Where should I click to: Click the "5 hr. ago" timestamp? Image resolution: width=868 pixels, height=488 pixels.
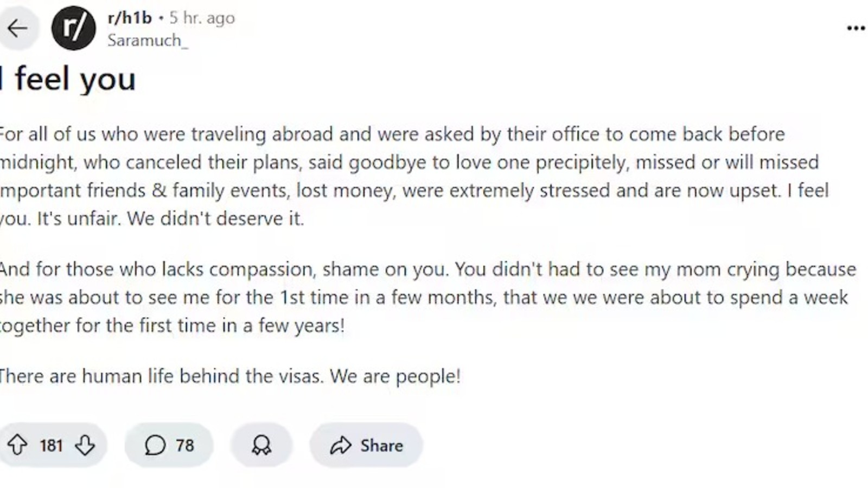[202, 18]
